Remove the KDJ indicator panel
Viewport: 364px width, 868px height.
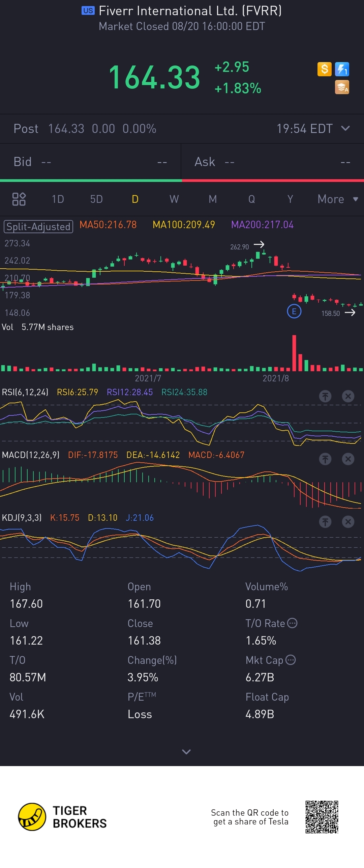348,522
